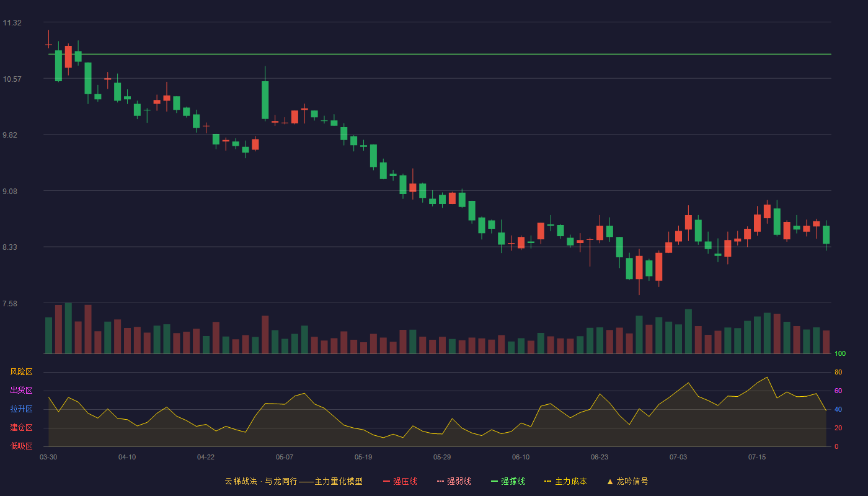
Task: Click the 06-23 date label
Action: point(600,457)
